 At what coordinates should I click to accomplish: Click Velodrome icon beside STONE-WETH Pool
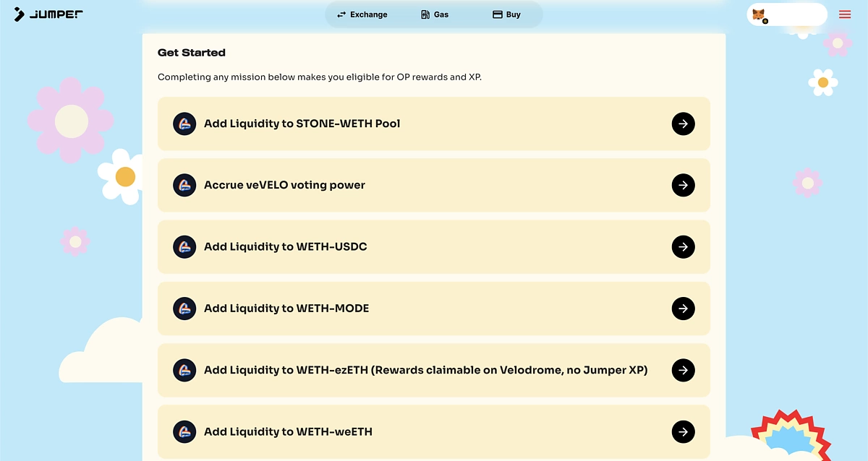(184, 124)
